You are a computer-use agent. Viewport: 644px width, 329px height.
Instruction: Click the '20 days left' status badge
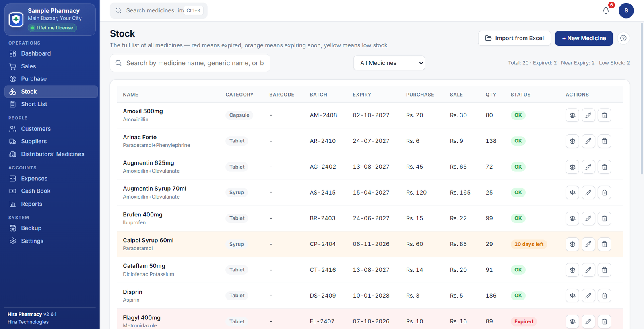pos(529,244)
